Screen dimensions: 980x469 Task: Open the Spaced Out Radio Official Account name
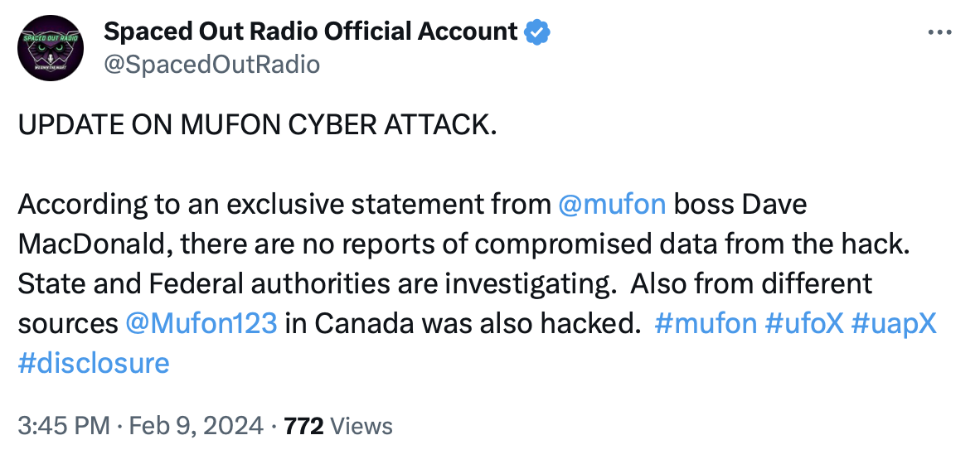(311, 31)
